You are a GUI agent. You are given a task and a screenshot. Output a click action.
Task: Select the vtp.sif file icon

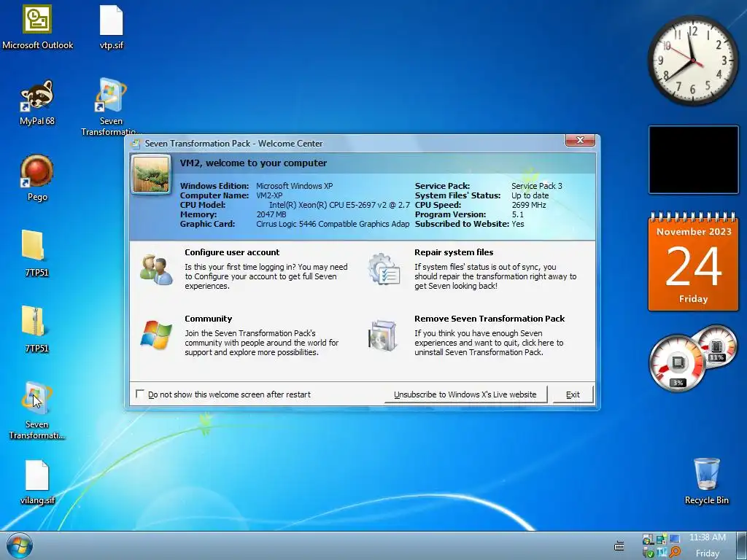tap(112, 20)
